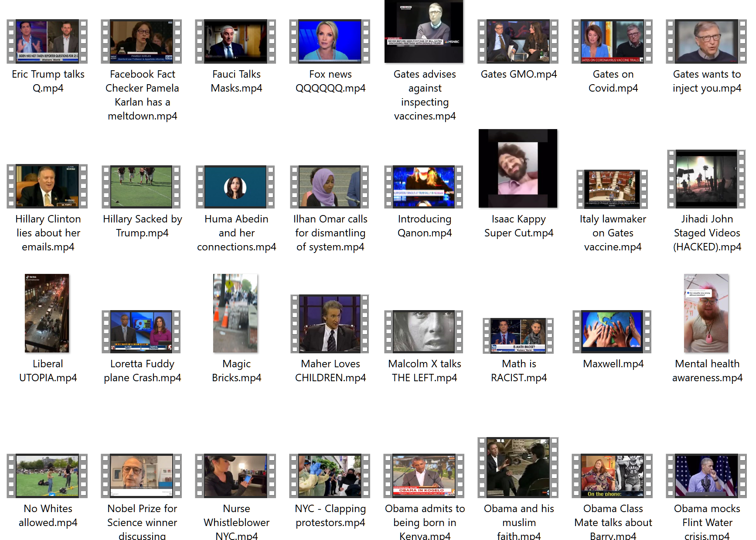Image resolution: width=756 pixels, height=540 pixels.
Task: Click the filename 'Gates on Covid.mp4'
Action: [613, 81]
